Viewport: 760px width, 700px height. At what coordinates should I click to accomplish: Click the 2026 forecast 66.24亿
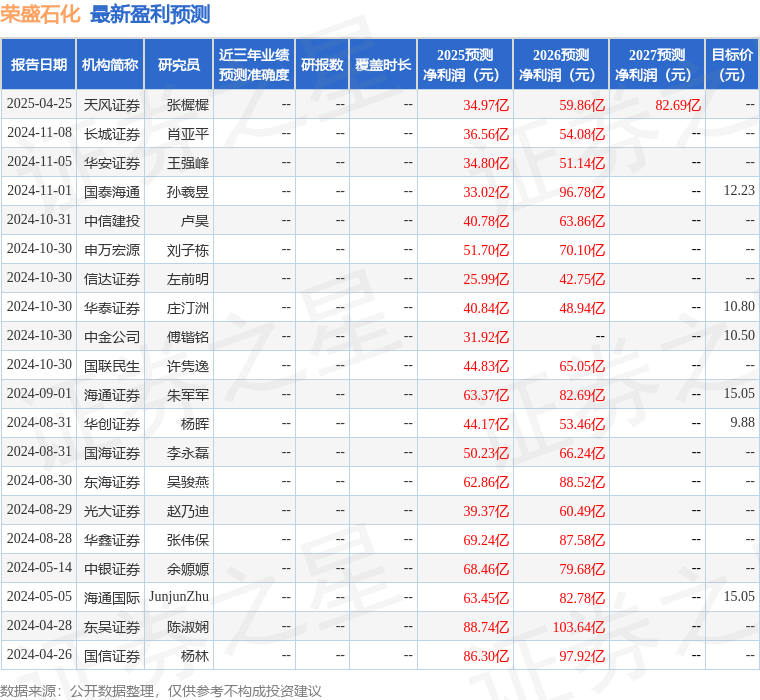click(582, 453)
